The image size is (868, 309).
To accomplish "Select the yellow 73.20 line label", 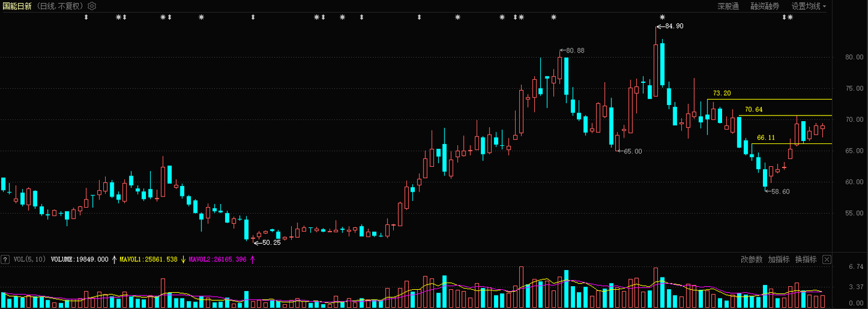I will [722, 93].
